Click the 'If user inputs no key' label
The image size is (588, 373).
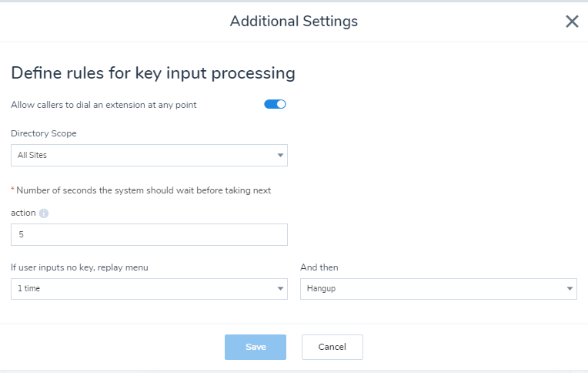(x=79, y=267)
